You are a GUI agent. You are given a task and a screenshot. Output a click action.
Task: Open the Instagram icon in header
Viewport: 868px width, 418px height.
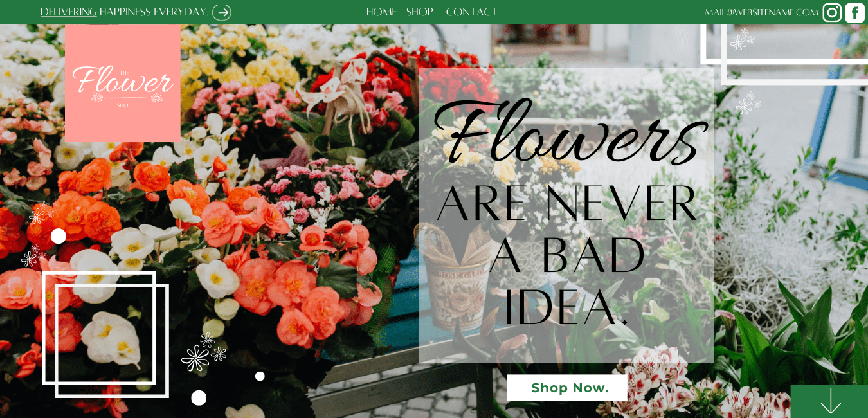(832, 12)
